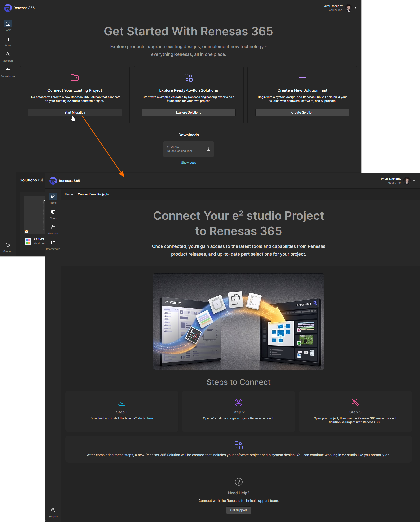The width and height of the screenshot is (420, 522).
Task: Click the Get Support button
Action: tap(239, 510)
